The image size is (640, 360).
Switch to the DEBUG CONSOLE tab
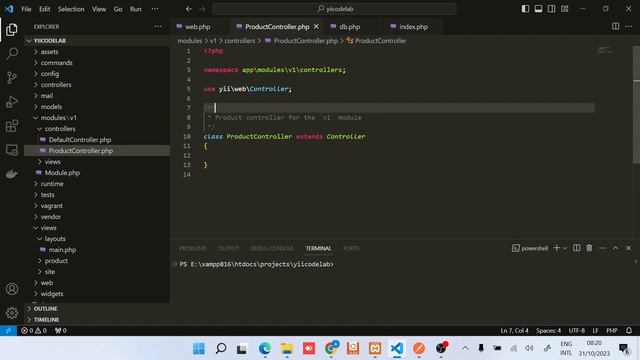tap(271, 248)
